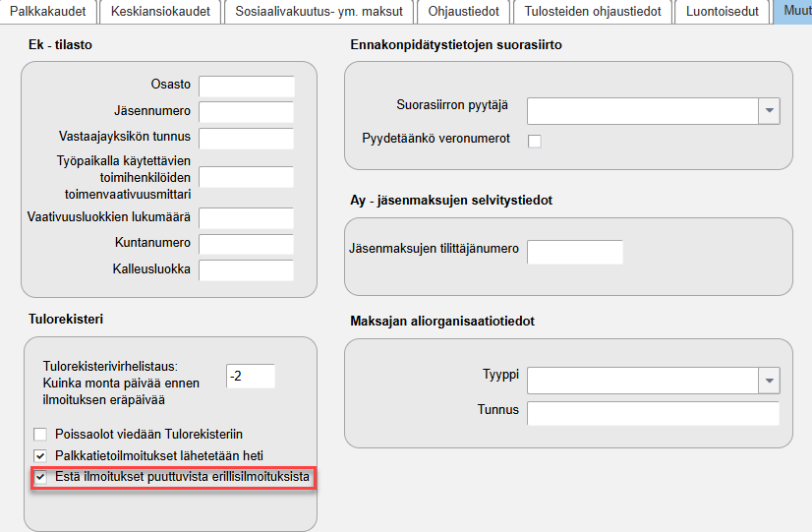812x532 pixels.
Task: Click the Jäsenmaksujen tilittäjänumero field
Action: click(575, 252)
